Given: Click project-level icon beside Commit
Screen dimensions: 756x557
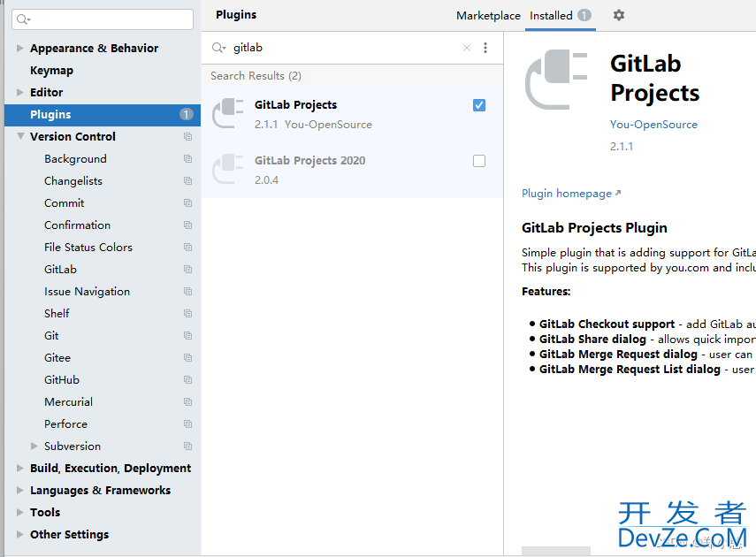Looking at the screenshot, I should 188,203.
